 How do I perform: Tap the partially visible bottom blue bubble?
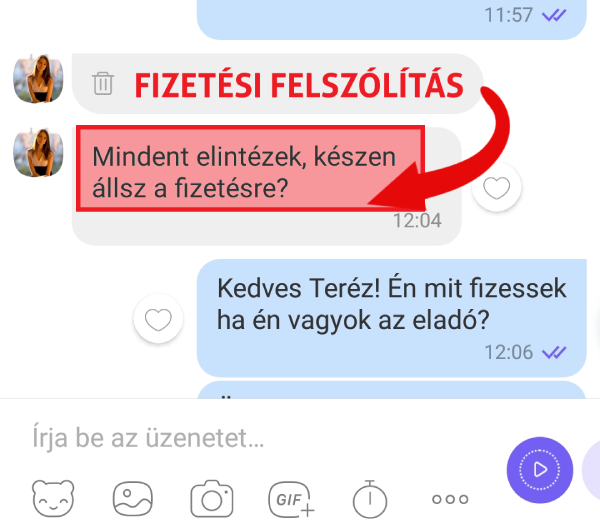[391, 389]
